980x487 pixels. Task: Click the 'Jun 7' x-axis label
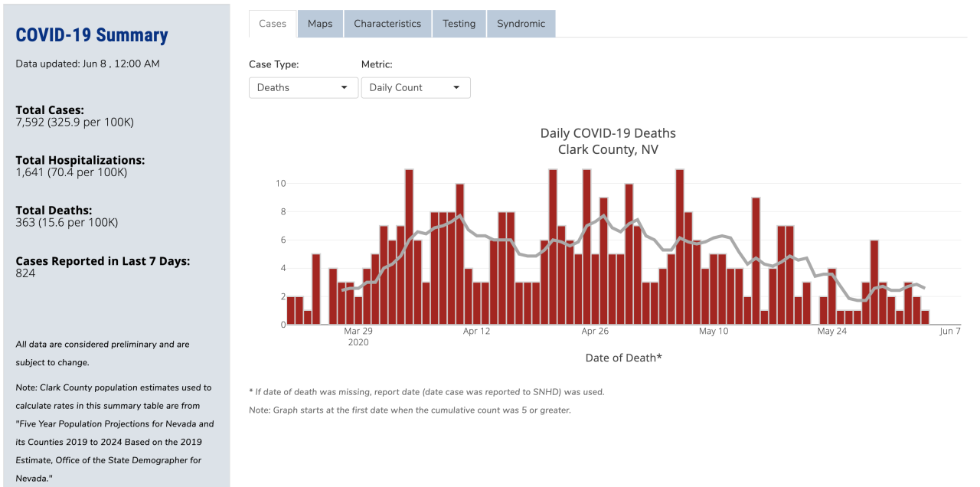point(950,331)
